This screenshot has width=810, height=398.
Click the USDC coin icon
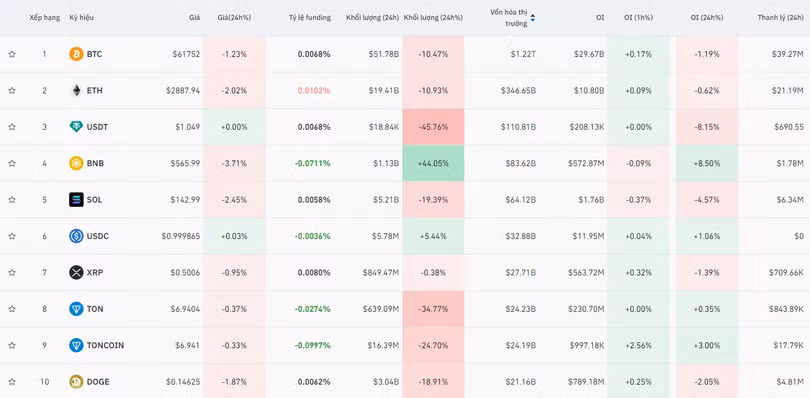[x=76, y=236]
